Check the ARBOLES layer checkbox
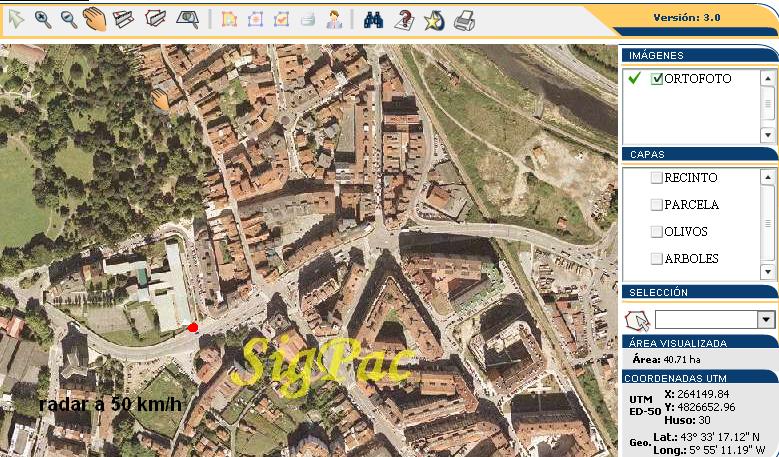This screenshot has width=779, height=457. click(x=657, y=259)
